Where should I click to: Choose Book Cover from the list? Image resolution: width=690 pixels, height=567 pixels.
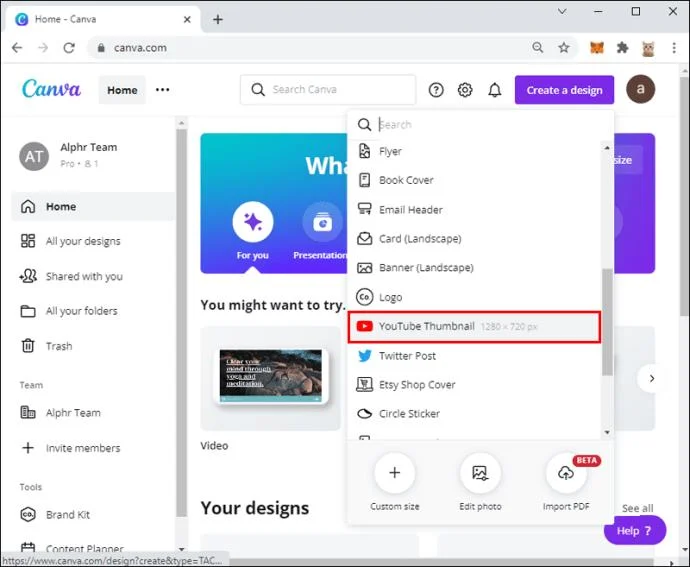(x=474, y=180)
